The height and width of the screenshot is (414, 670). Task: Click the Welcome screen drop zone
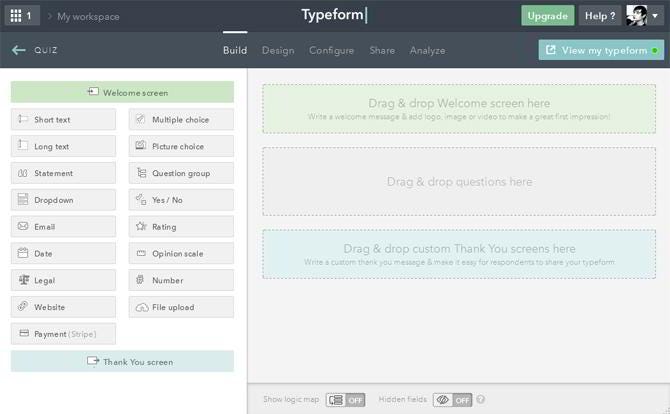[x=459, y=109]
